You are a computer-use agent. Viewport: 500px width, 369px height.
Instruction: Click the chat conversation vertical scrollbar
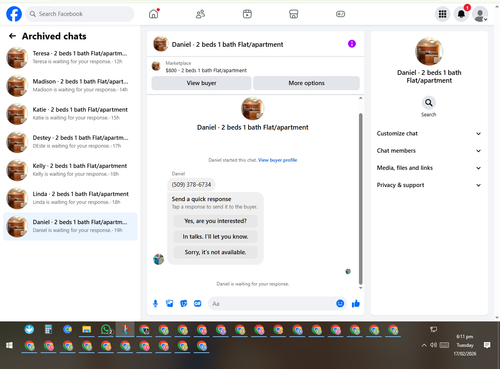pyautogui.click(x=360, y=199)
